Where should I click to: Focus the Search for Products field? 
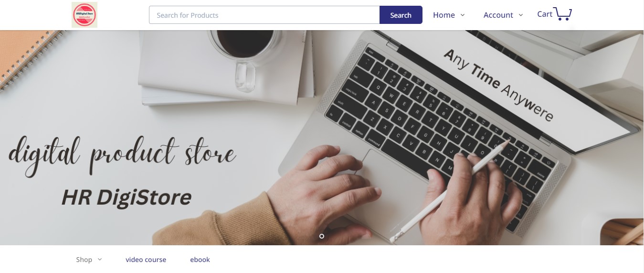click(x=264, y=15)
